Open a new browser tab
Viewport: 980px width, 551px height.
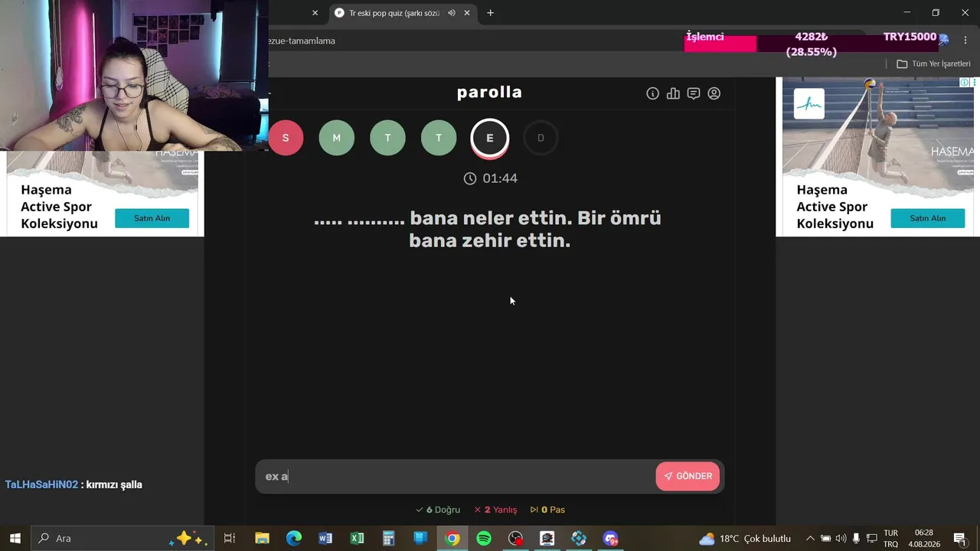click(490, 13)
